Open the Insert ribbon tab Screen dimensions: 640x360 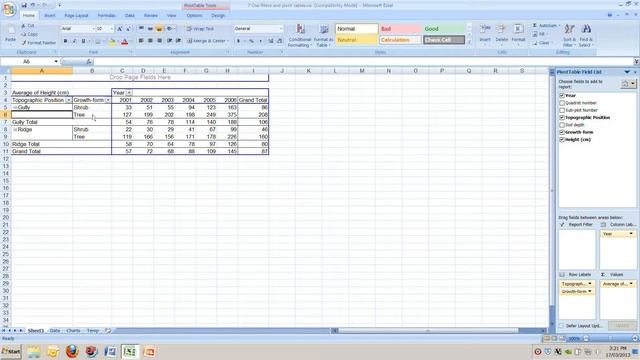coord(50,16)
